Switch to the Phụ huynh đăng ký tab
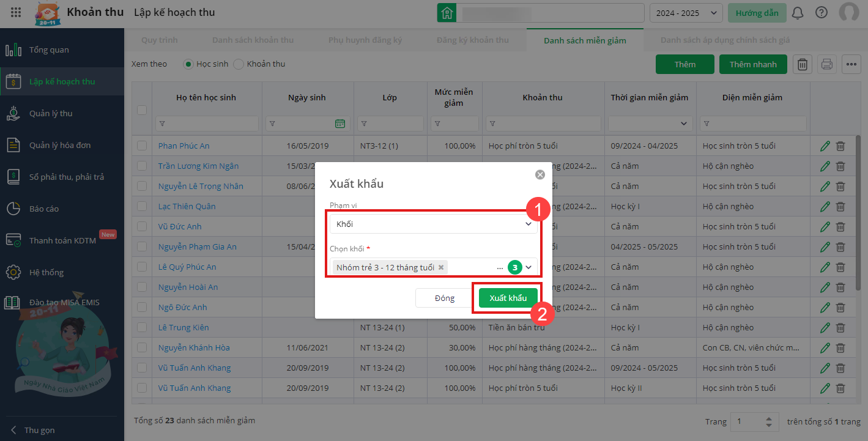 click(x=365, y=40)
